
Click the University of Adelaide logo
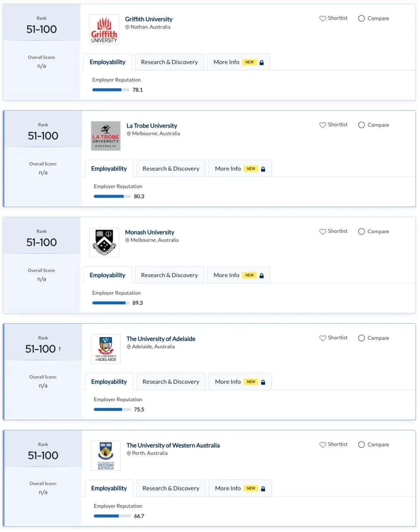pos(106,349)
